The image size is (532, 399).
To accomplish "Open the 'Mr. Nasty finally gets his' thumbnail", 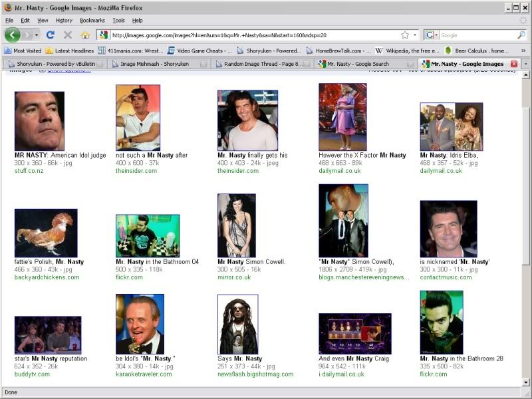I will coord(247,120).
